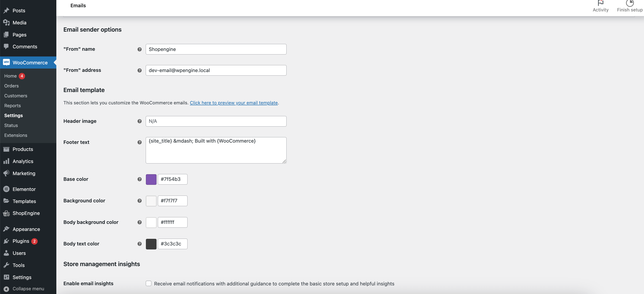The image size is (644, 294).
Task: Click the Base color help icon
Action: (139, 179)
